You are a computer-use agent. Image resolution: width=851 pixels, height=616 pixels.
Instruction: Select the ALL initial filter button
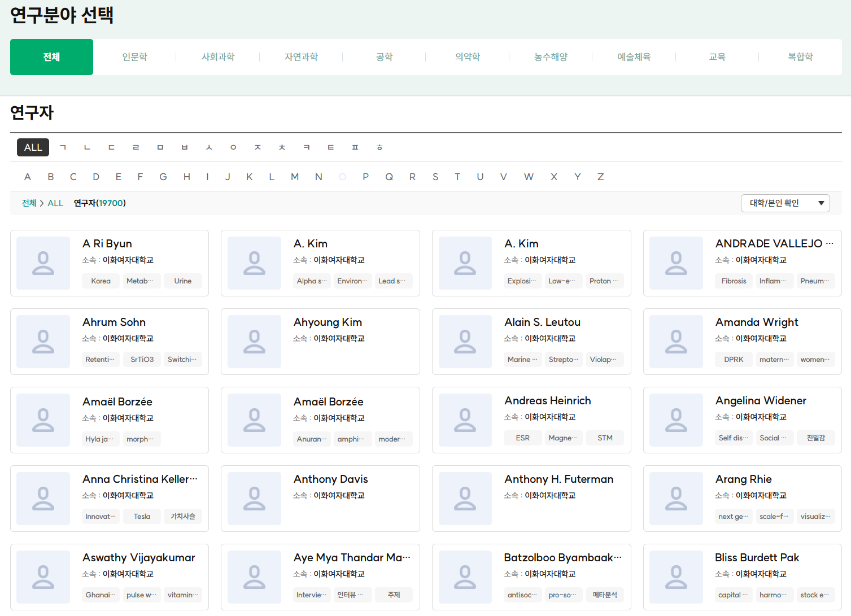click(x=33, y=147)
